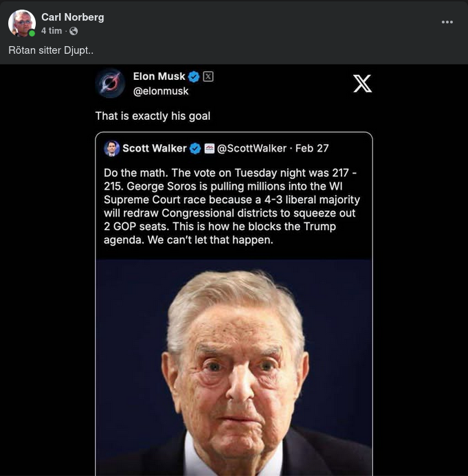Click the @elonmusk handle
The height and width of the screenshot is (476, 468).
(160, 91)
